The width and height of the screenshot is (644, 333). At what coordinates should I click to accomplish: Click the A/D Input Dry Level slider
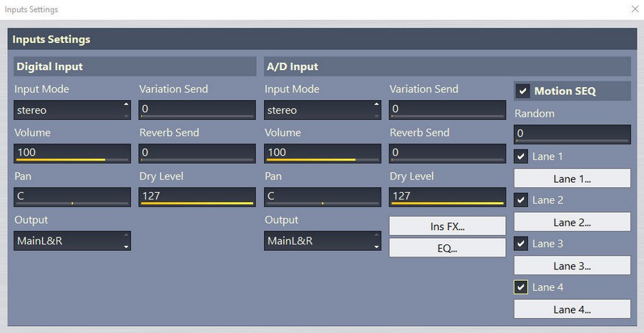(447, 197)
